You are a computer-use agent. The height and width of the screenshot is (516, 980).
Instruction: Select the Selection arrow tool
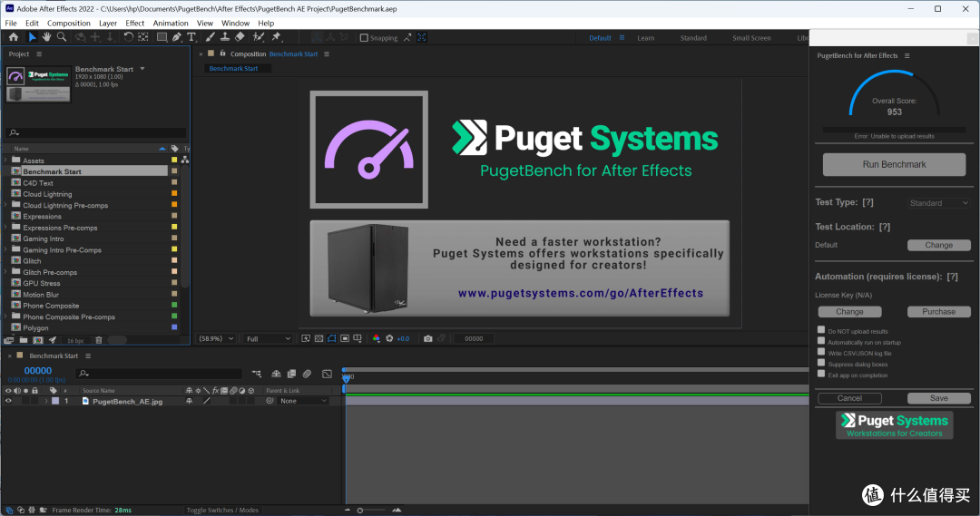(33, 37)
